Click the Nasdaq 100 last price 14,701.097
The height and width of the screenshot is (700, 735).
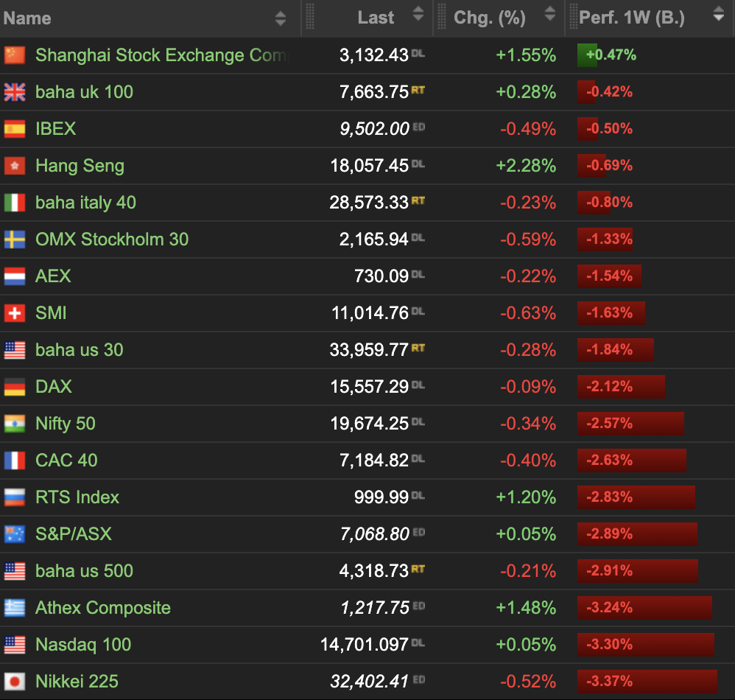coord(365,645)
